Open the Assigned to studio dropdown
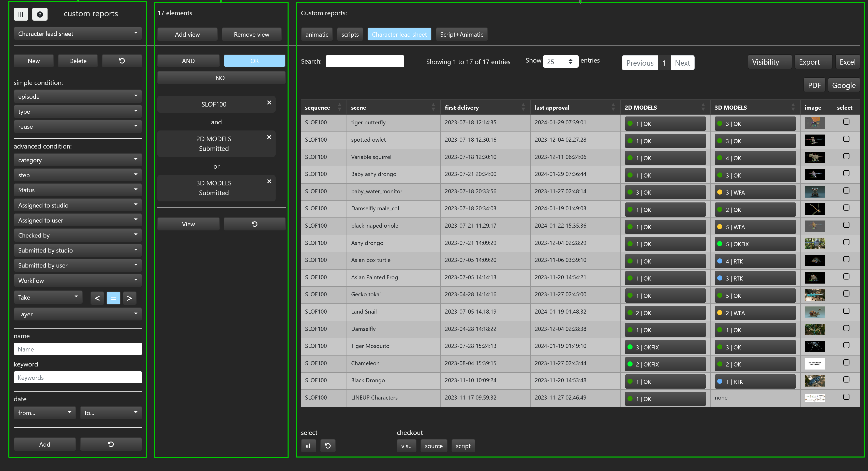The height and width of the screenshot is (471, 868). point(78,205)
